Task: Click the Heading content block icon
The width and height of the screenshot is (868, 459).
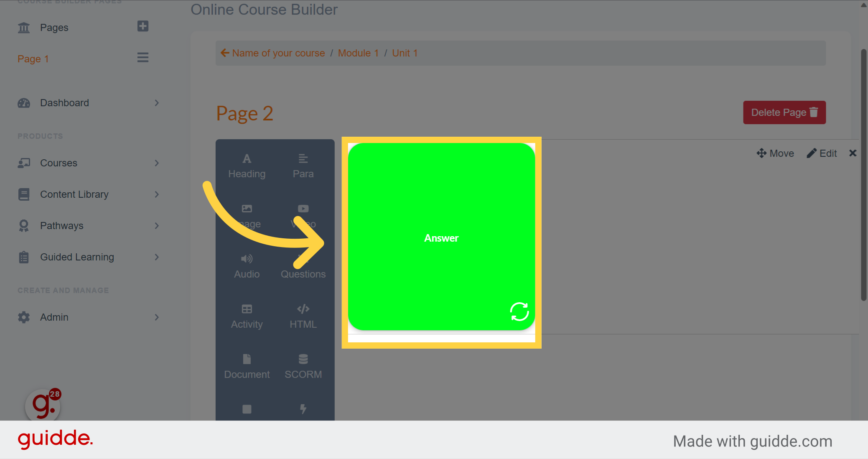Action: coord(247,165)
